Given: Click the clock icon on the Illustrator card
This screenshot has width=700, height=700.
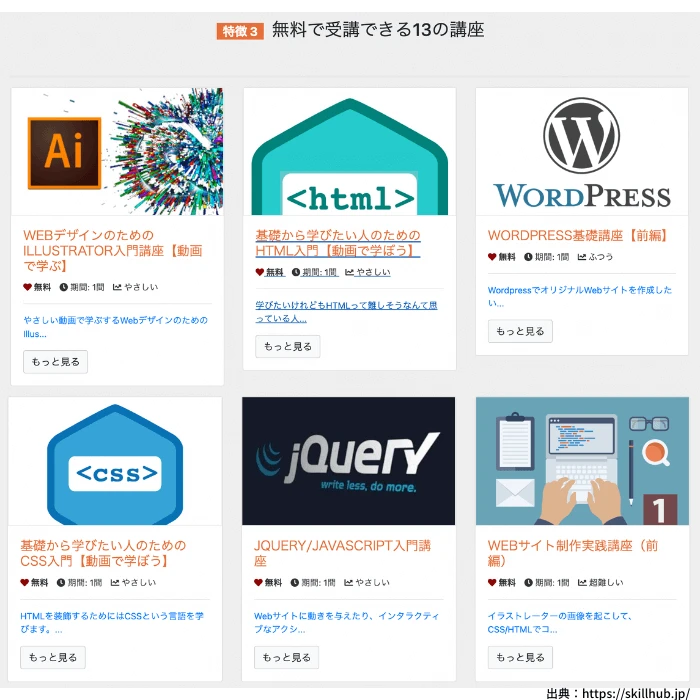Looking at the screenshot, I should click(64, 287).
